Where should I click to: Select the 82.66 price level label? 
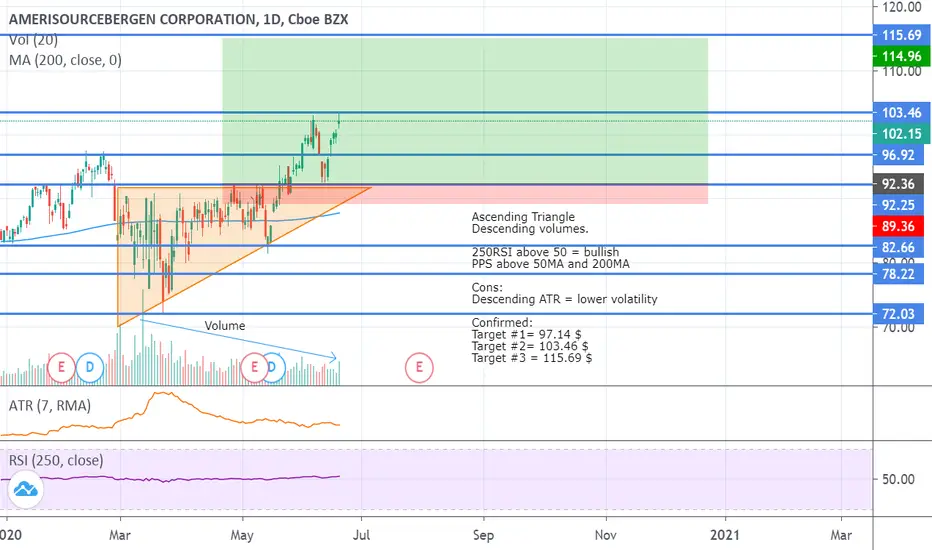pyautogui.click(x=898, y=247)
